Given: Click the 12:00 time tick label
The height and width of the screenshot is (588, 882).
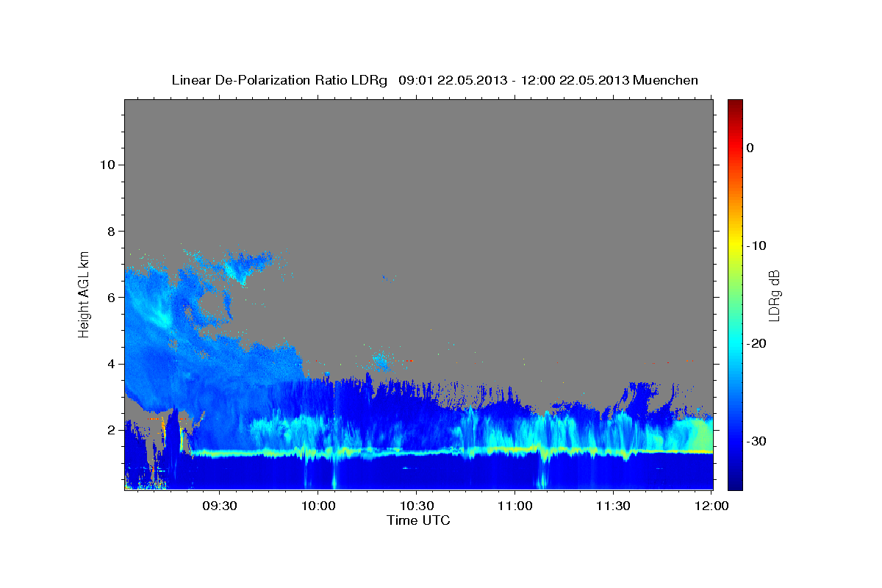Looking at the screenshot, I should (x=711, y=506).
